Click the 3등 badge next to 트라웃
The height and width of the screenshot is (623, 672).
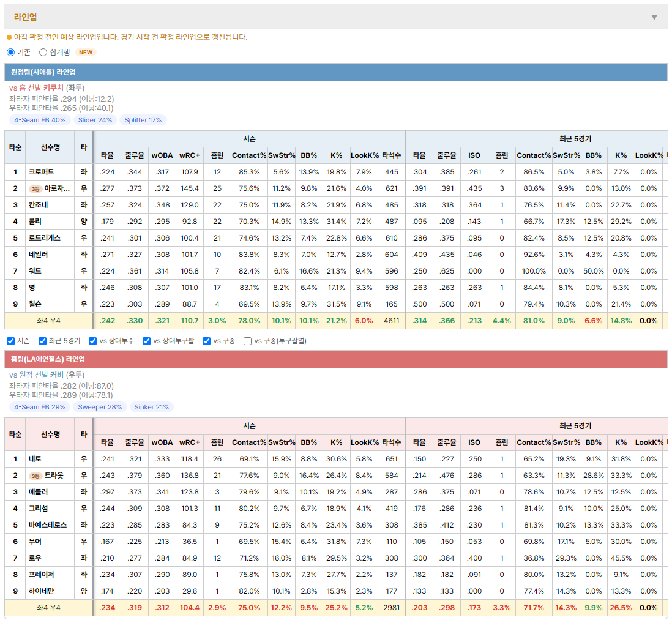35,476
